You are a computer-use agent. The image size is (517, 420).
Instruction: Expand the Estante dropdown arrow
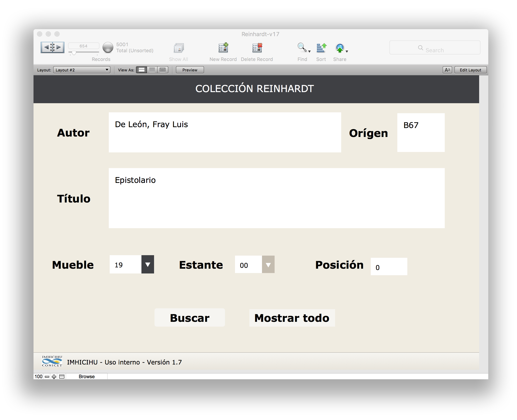[268, 265]
